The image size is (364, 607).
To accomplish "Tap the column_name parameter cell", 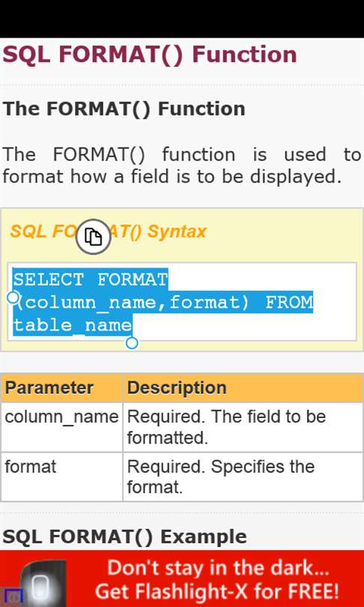I will (x=62, y=427).
